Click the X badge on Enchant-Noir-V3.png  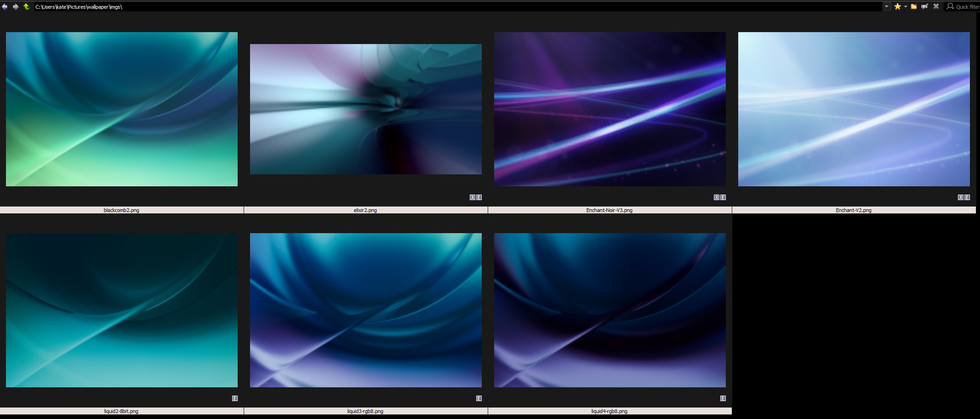tap(717, 197)
